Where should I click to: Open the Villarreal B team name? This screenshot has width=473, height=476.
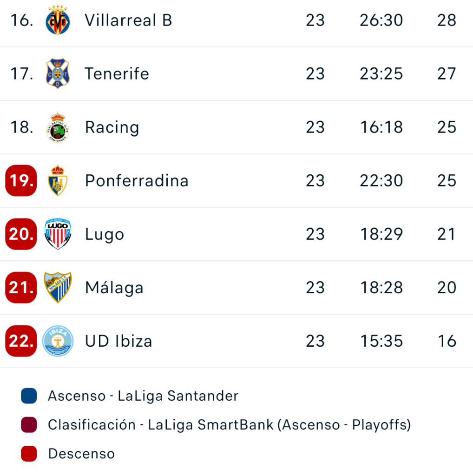click(128, 20)
